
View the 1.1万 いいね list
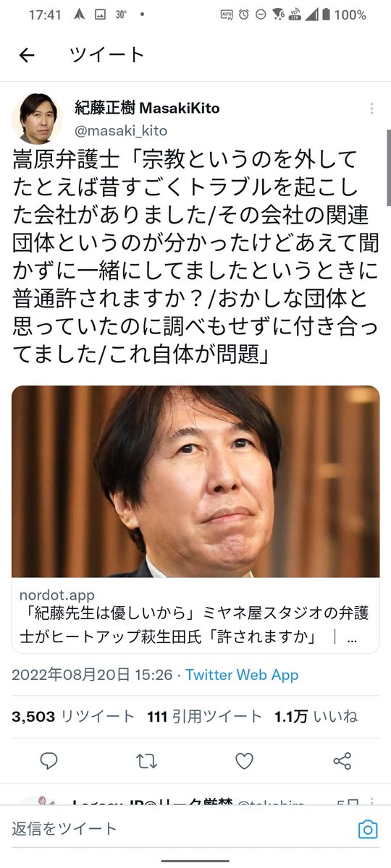coord(316,716)
